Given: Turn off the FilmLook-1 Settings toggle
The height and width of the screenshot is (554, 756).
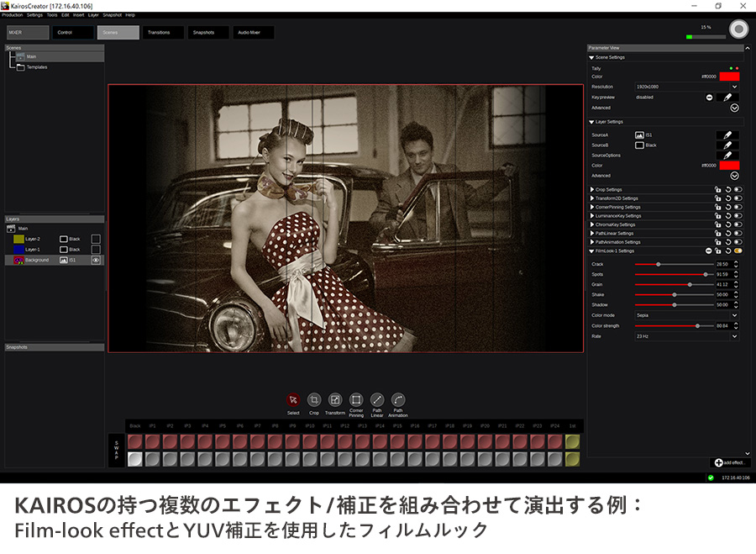Looking at the screenshot, I should (x=738, y=251).
